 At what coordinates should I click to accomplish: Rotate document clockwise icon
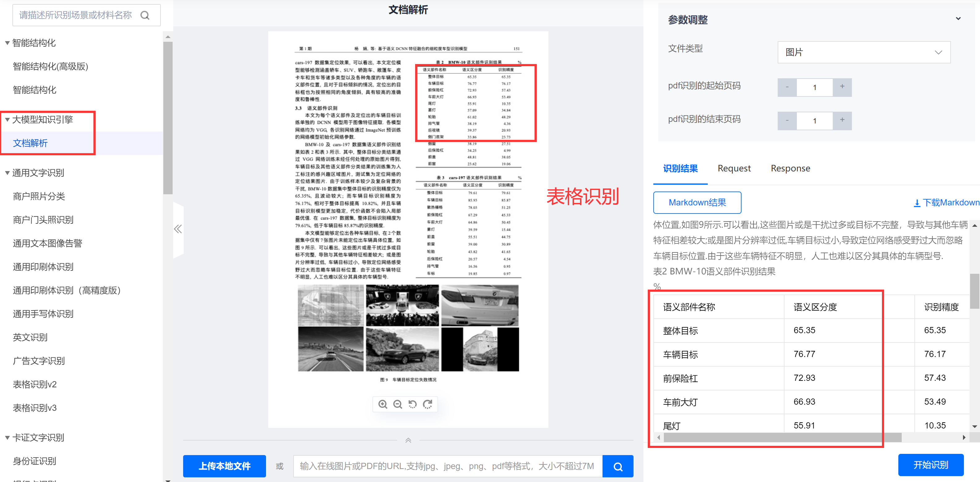coord(428,404)
